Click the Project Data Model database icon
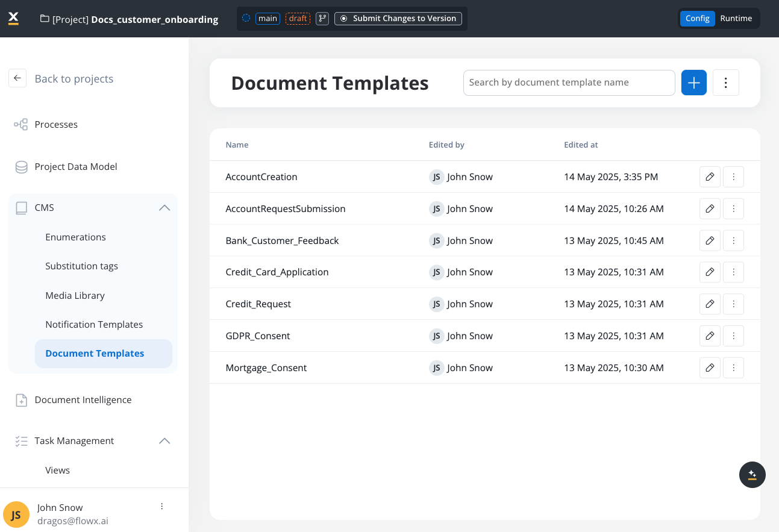This screenshot has height=532, width=779. coord(21,167)
